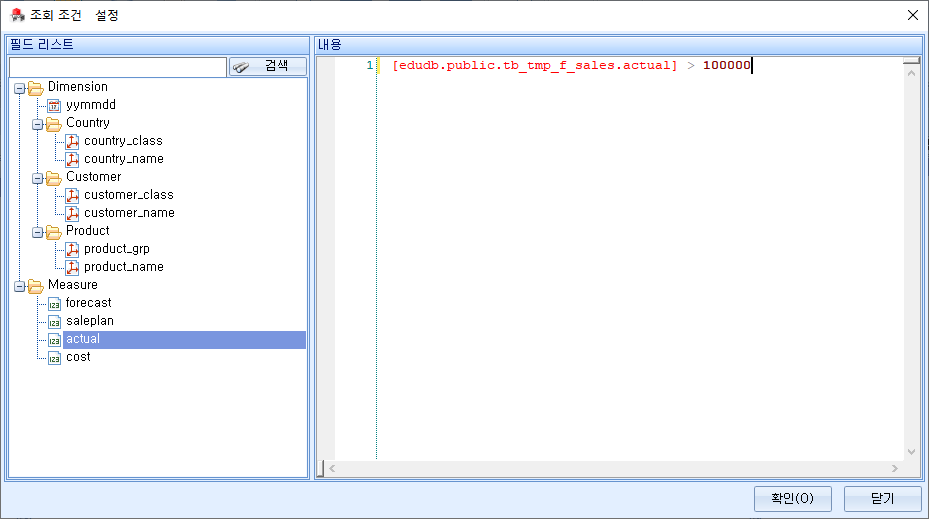Viewport: 929px width, 519px height.
Task: Collapse the Measure tree node
Action: click(x=20, y=286)
